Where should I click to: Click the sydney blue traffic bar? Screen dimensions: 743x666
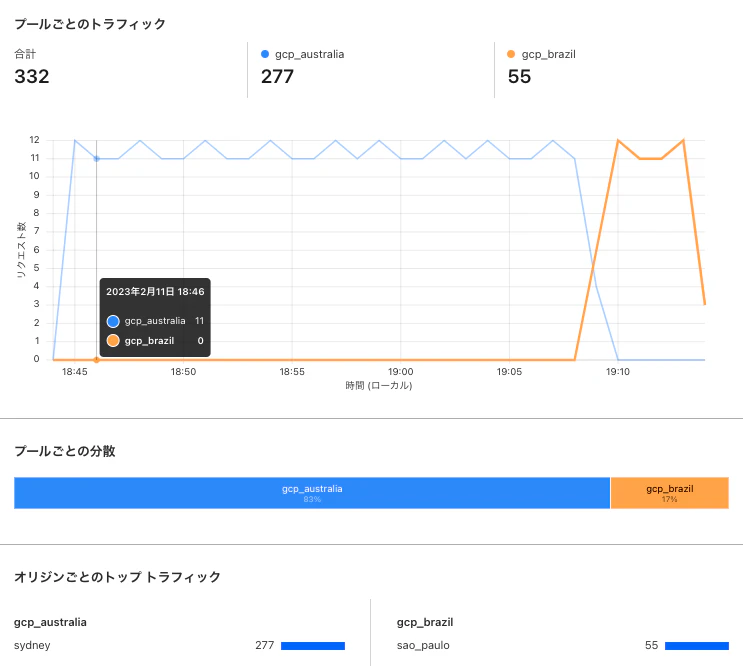(x=313, y=646)
